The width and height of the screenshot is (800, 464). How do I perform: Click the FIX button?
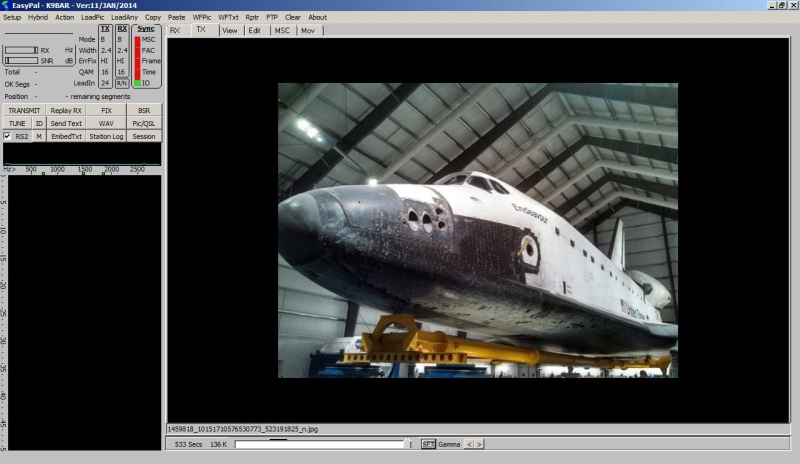pos(106,110)
